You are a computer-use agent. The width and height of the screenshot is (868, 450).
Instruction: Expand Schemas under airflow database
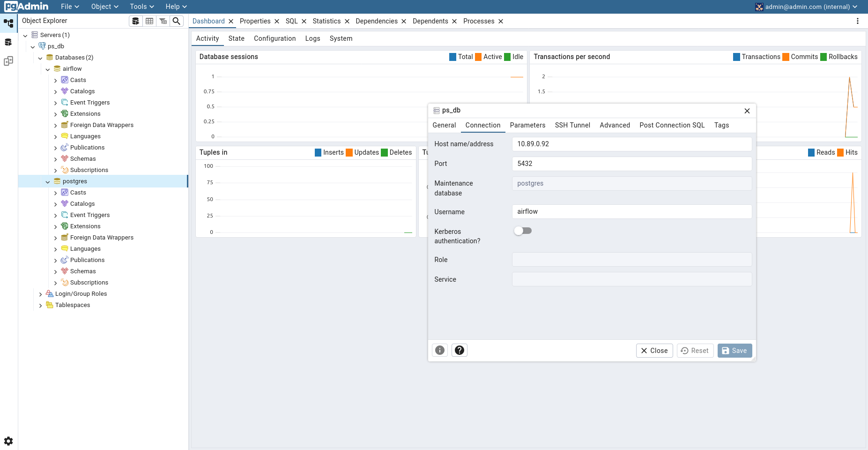tap(55, 159)
